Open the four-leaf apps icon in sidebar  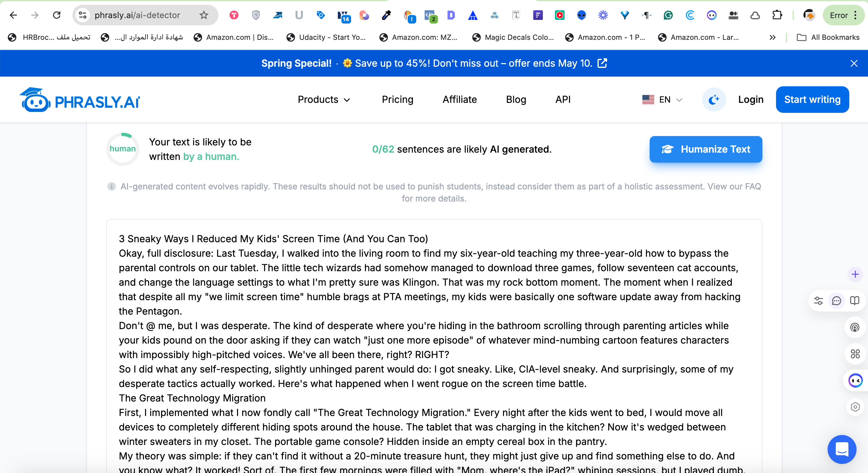[855, 354]
